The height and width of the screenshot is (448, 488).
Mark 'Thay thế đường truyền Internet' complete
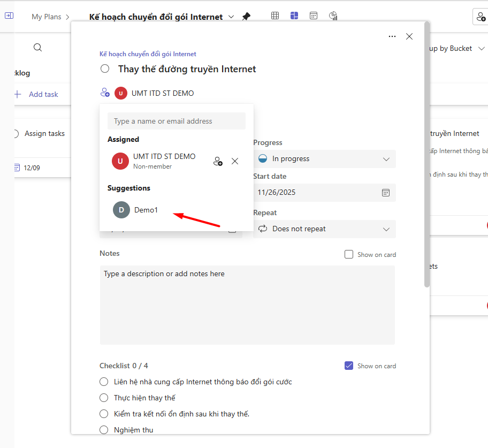[105, 69]
